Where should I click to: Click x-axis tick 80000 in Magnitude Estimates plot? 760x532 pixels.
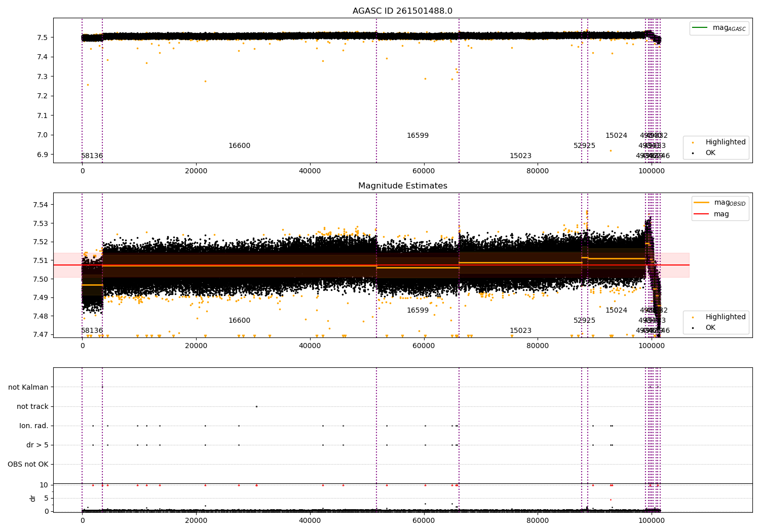tap(538, 346)
